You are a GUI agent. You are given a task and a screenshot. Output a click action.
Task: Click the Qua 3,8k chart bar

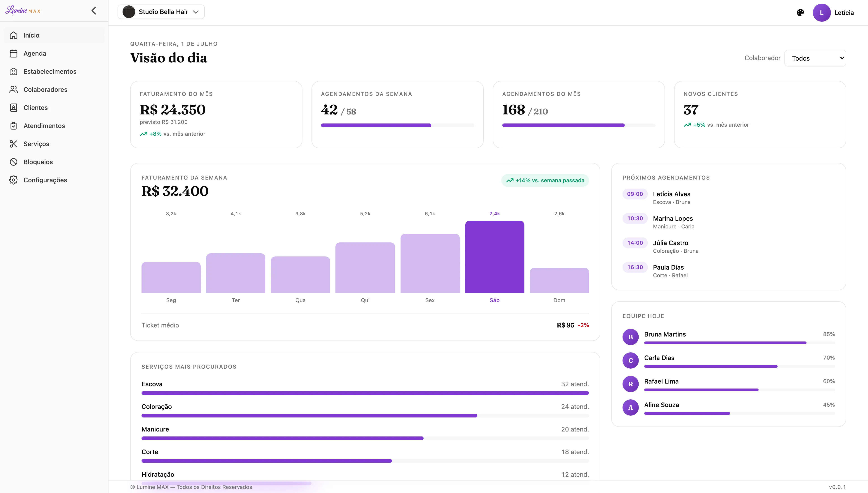tap(300, 275)
